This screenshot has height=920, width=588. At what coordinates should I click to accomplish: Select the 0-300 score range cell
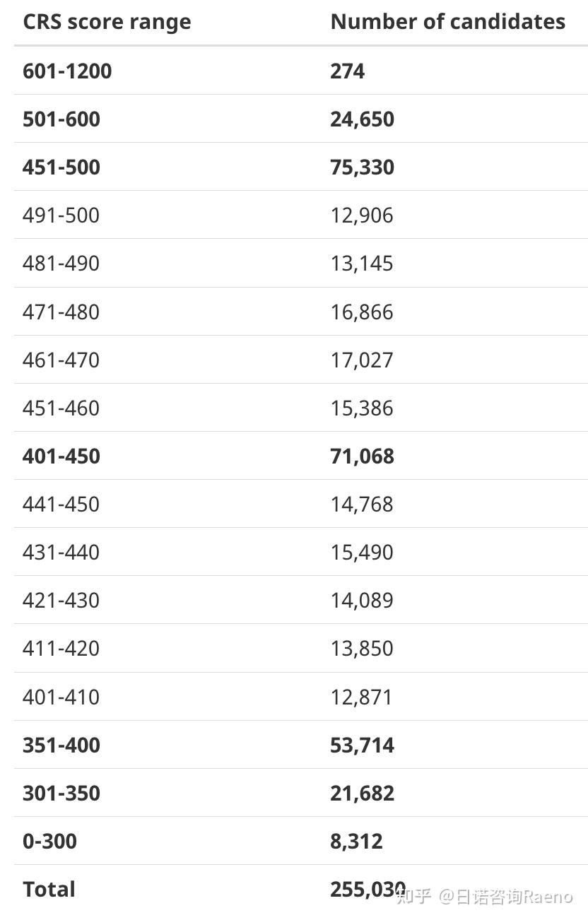[x=49, y=841]
